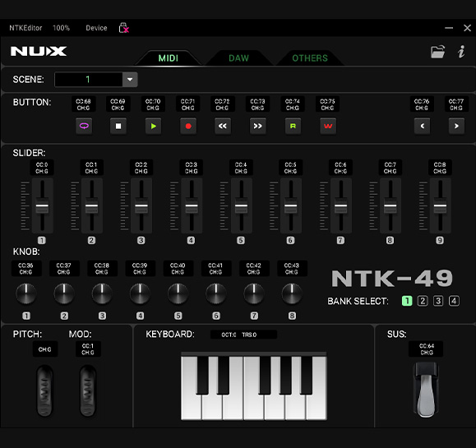Switch to the OTHERS tab
476x448 pixels.
coord(310,58)
